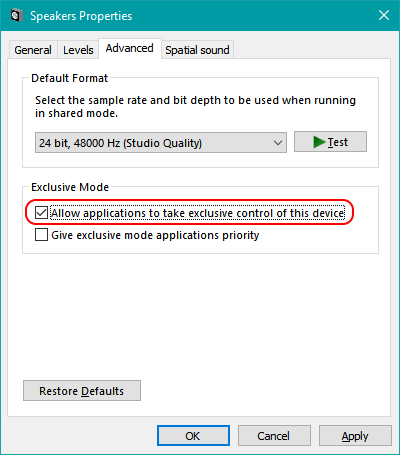Click the speaker icon in title bar
This screenshot has height=455, width=400.
(16, 16)
